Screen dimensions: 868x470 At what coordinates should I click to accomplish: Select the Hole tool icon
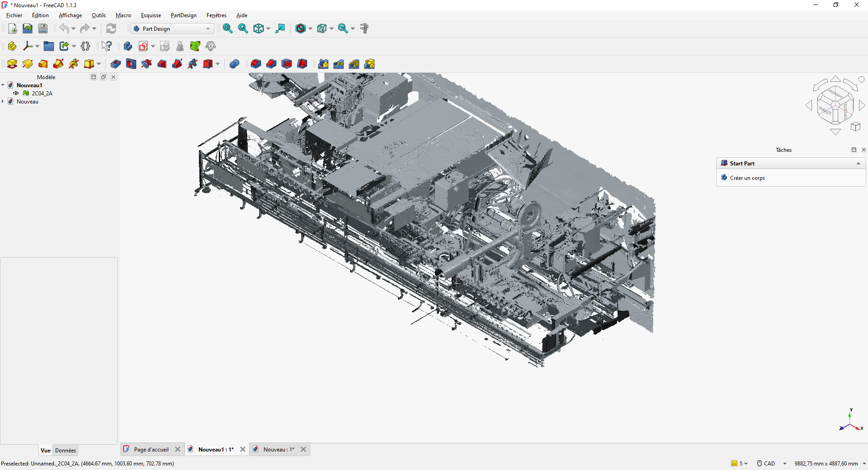pos(131,64)
